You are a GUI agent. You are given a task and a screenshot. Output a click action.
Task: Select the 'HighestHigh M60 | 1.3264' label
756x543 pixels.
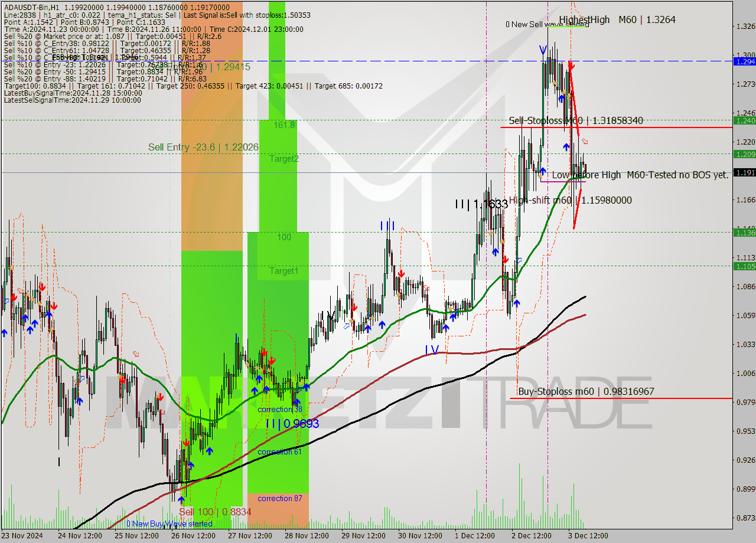(617, 19)
